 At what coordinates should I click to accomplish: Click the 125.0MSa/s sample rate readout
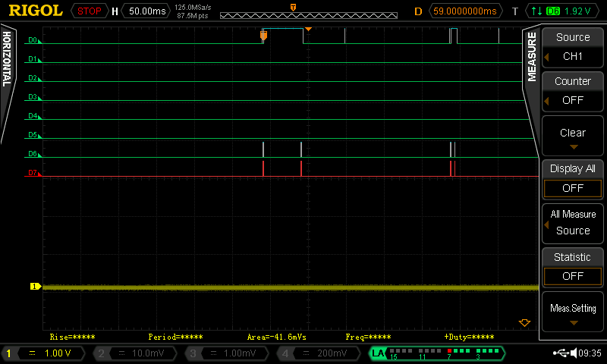tap(193, 8)
